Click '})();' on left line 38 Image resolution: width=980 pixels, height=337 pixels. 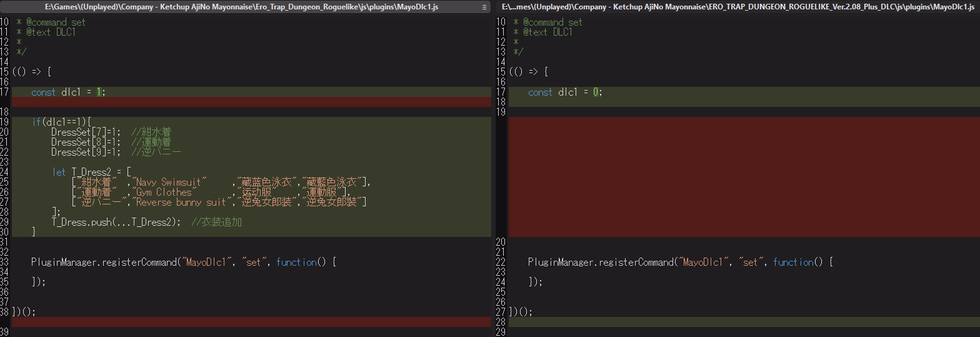(24, 312)
